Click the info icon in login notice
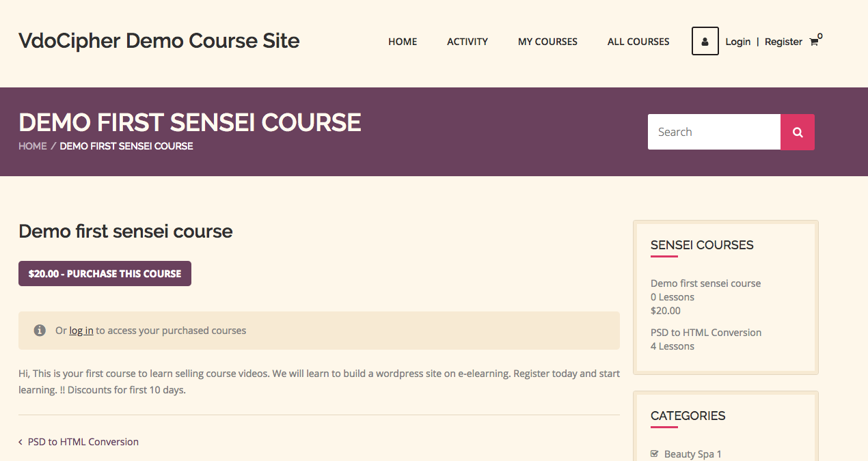This screenshot has width=868, height=461. (x=40, y=331)
